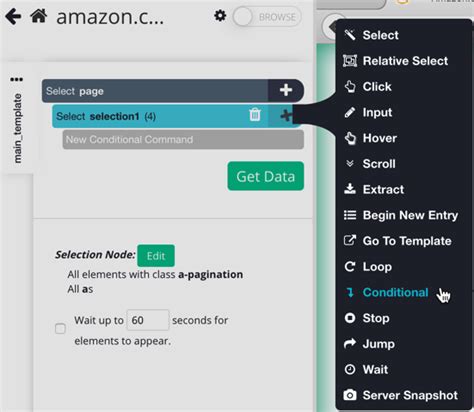Click the plus icon on Select page
Image resolution: width=474 pixels, height=412 pixels.
pos(286,90)
